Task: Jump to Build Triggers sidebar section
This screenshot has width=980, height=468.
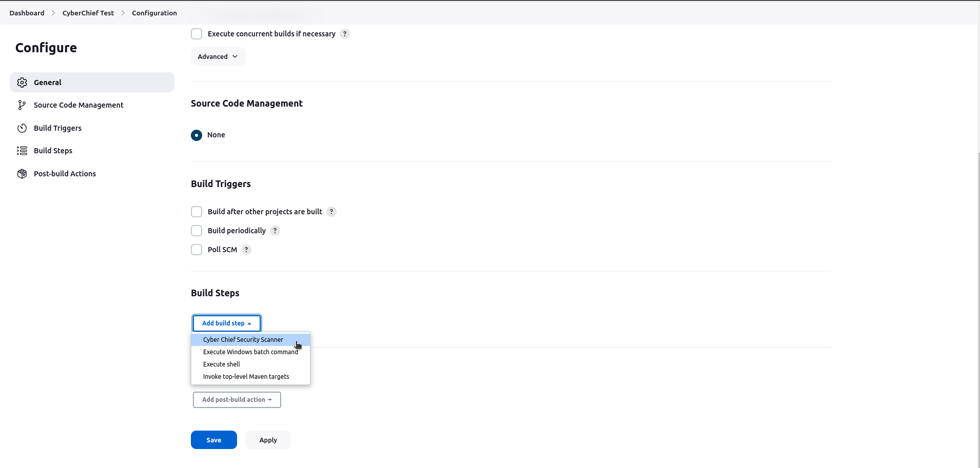Action: tap(92, 128)
